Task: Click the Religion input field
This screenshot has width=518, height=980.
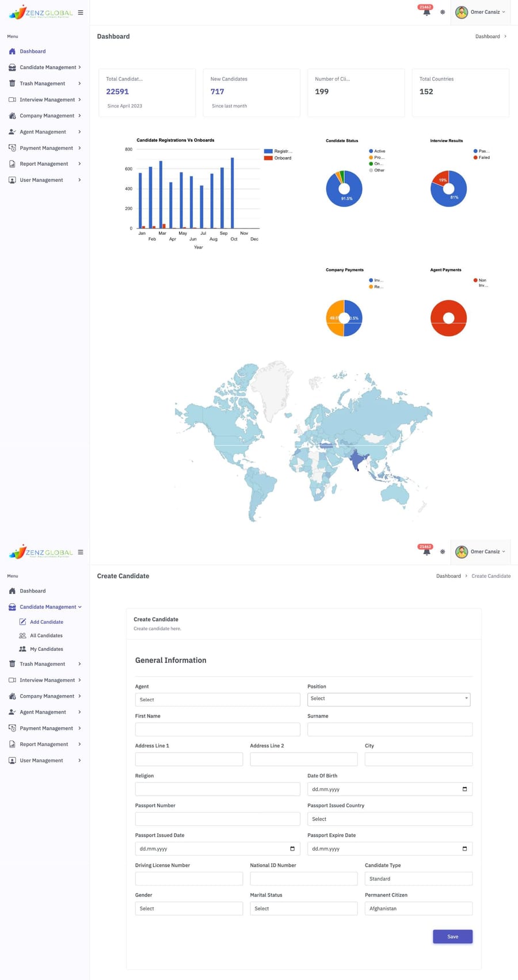Action: tap(218, 789)
